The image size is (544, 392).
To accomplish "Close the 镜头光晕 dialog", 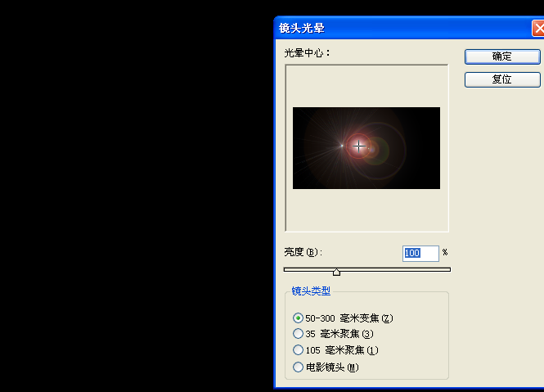I will [538, 29].
